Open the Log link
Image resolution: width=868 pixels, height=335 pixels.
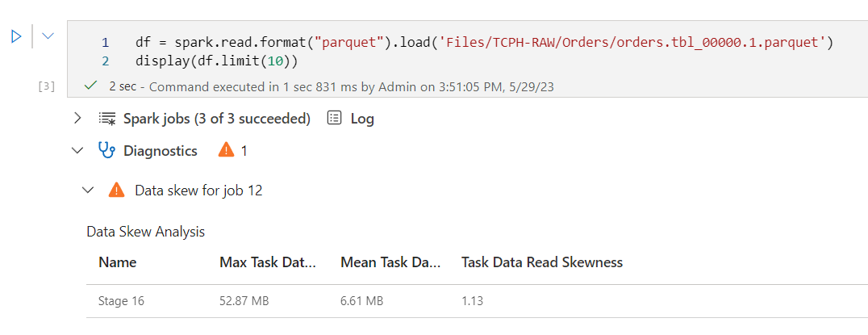pyautogui.click(x=362, y=119)
